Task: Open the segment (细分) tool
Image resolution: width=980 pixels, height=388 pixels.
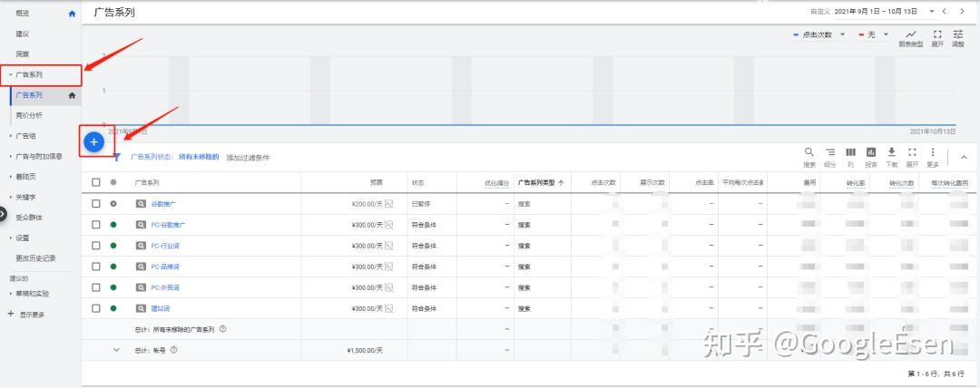Action: tap(829, 151)
